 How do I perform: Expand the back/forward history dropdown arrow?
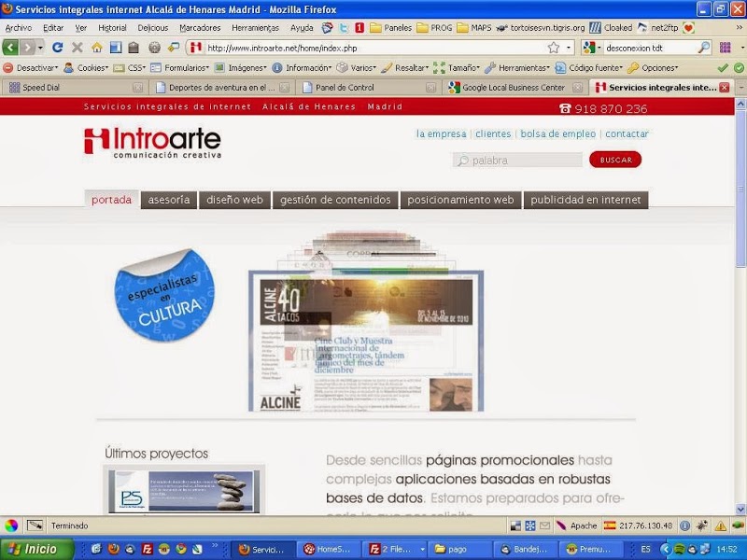[x=40, y=48]
